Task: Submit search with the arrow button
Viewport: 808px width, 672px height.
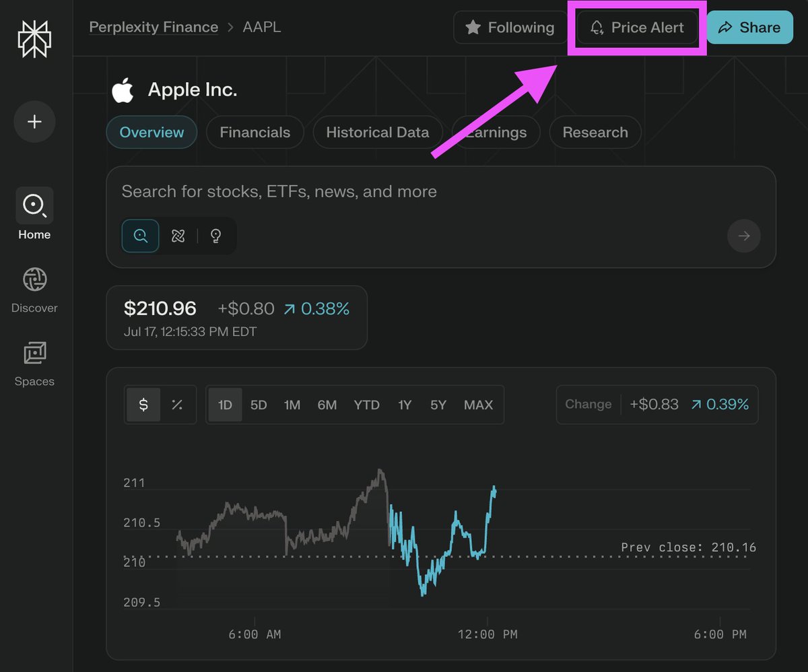Action: (744, 236)
